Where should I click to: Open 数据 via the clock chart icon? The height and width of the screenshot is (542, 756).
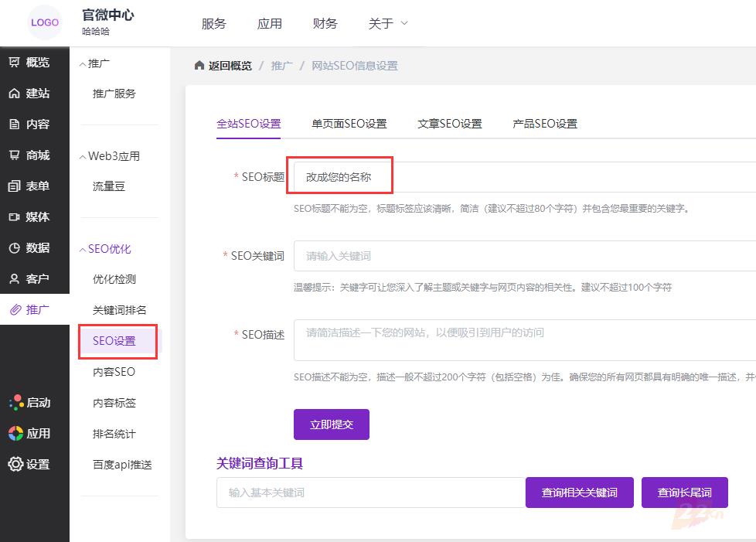[x=15, y=248]
